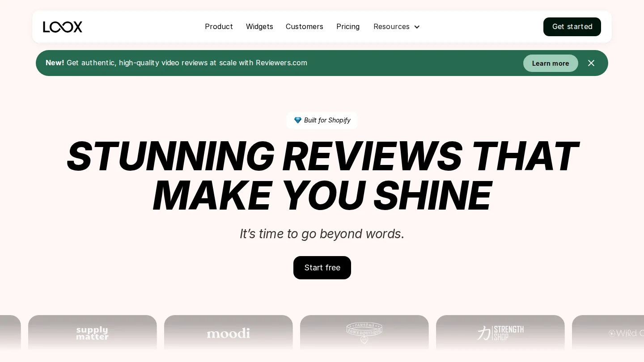Click the diamond icon beside Built for Shopify
The image size is (644, 362).
298,120
